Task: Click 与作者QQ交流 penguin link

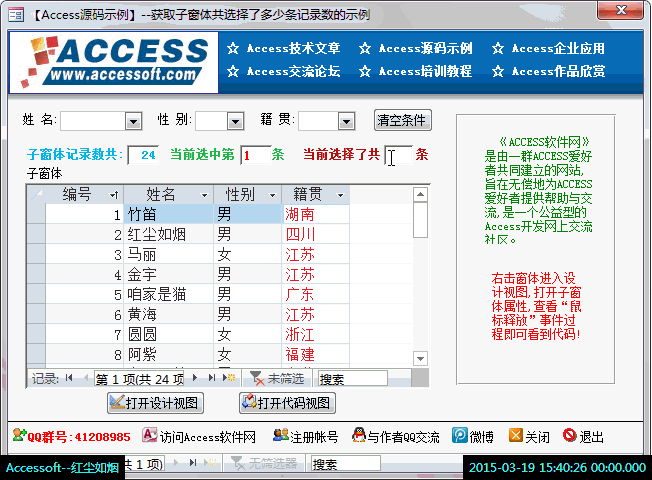Action: 396,437
